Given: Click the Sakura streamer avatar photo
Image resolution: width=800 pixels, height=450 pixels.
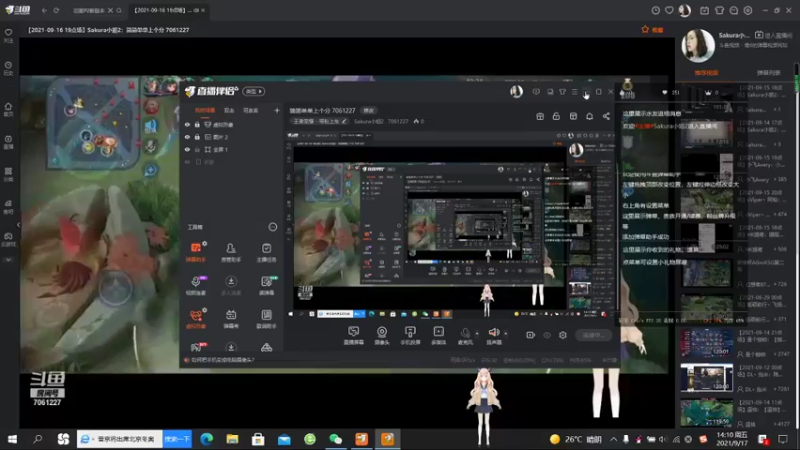Looking at the screenshot, I should (697, 45).
